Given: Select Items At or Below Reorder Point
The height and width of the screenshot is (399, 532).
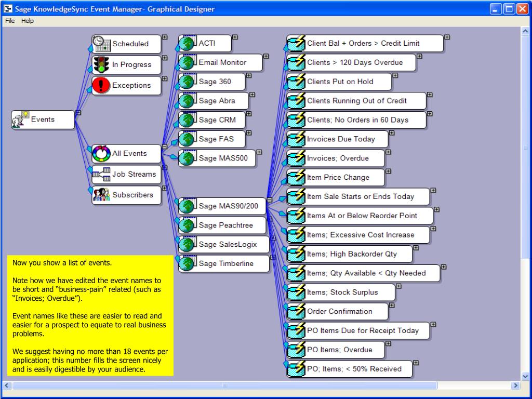Looking at the screenshot, I should click(x=360, y=216).
